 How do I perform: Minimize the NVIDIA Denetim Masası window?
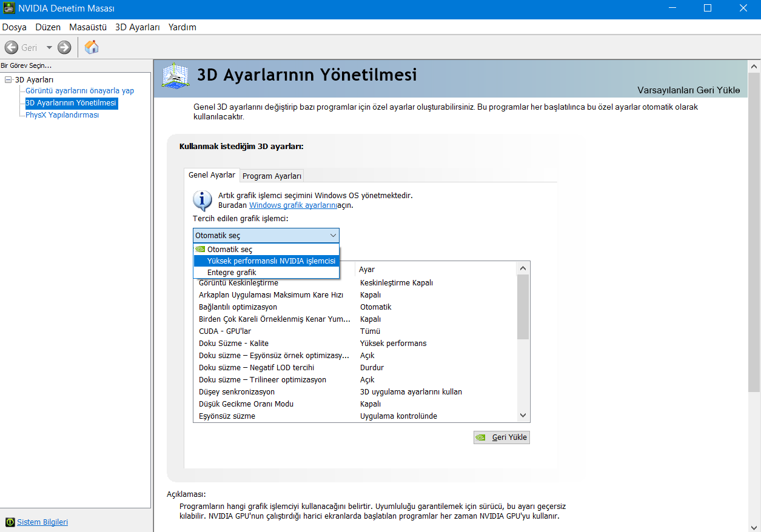click(672, 8)
